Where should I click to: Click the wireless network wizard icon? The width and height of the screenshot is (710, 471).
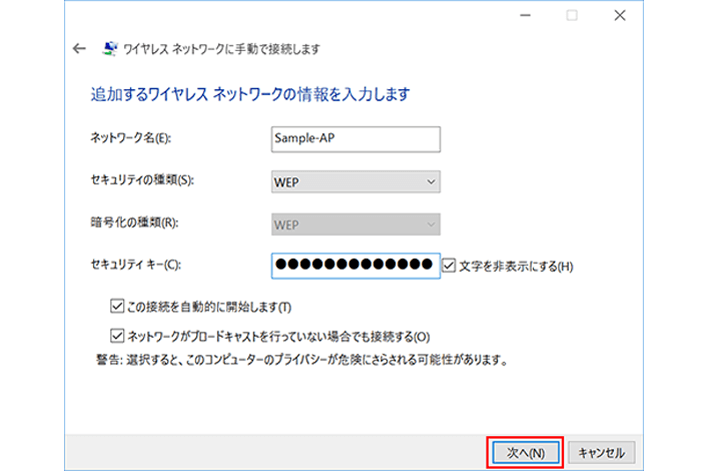[110, 49]
